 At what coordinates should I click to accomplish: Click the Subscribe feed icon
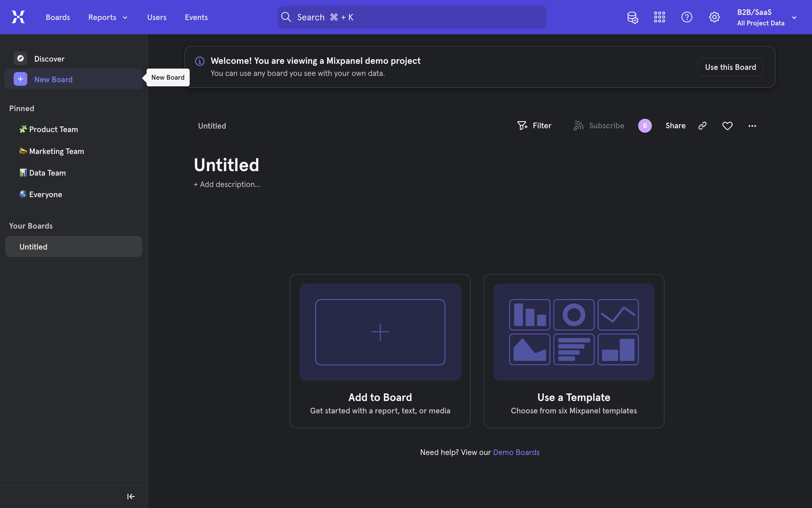pos(578,126)
